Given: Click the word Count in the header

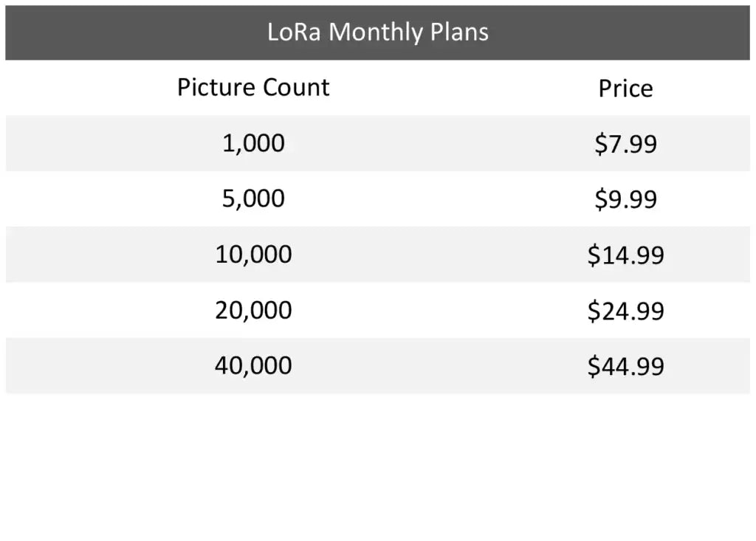Looking at the screenshot, I should pyautogui.click(x=297, y=88).
